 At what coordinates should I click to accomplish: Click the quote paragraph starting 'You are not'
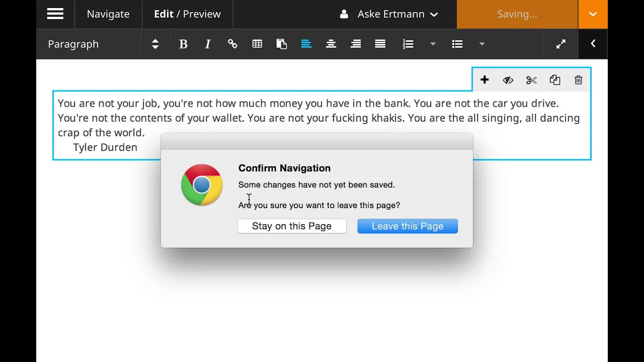tap(319, 118)
